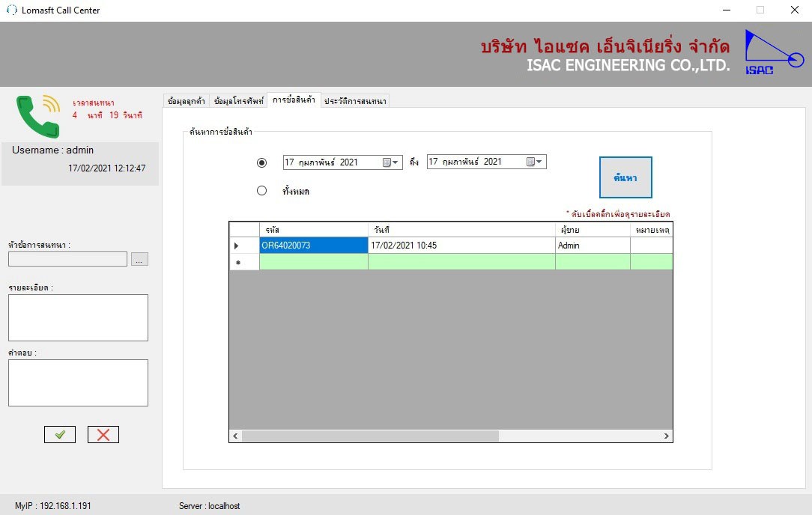Click the ISAC company logo
The height and width of the screenshot is (515, 812).
coord(772,52)
